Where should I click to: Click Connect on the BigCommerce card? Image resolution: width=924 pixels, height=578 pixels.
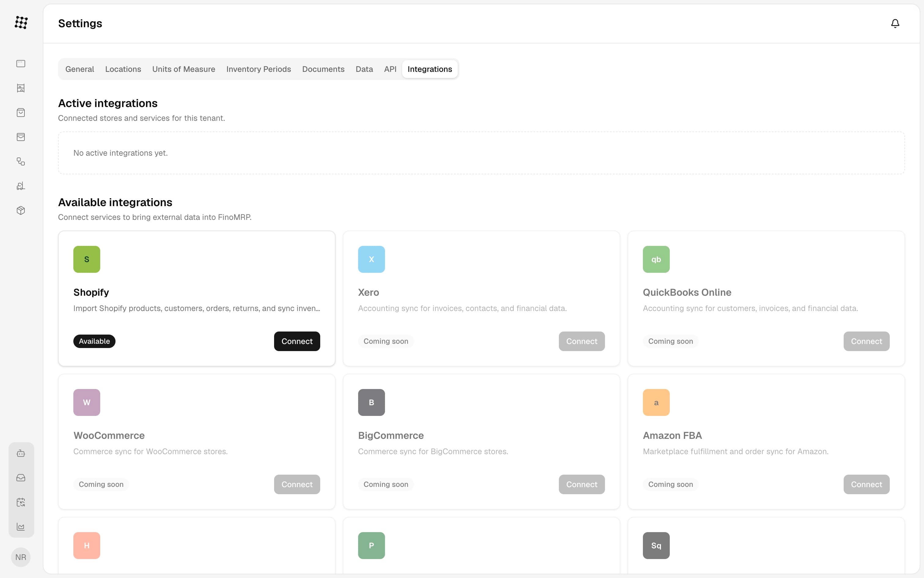point(581,484)
